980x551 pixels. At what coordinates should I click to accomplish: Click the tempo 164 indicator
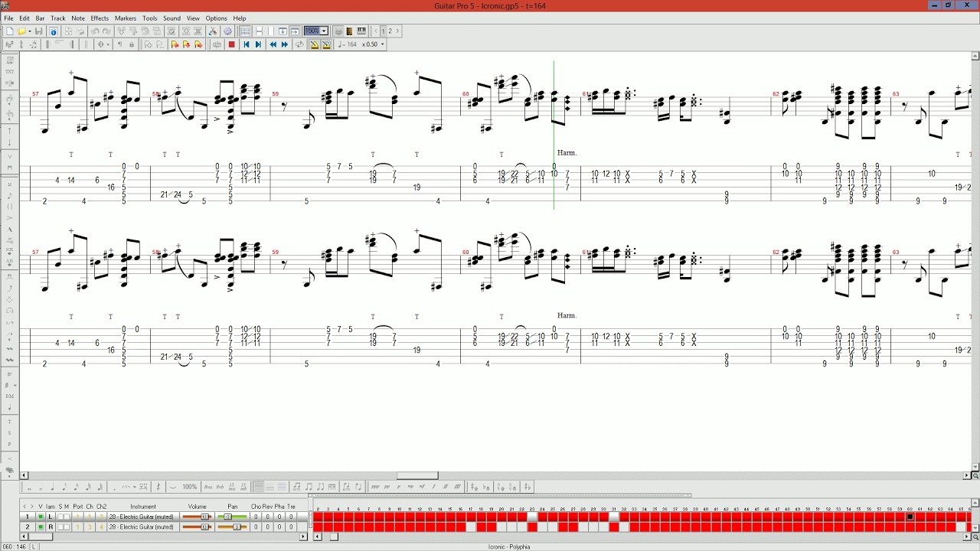click(x=349, y=44)
